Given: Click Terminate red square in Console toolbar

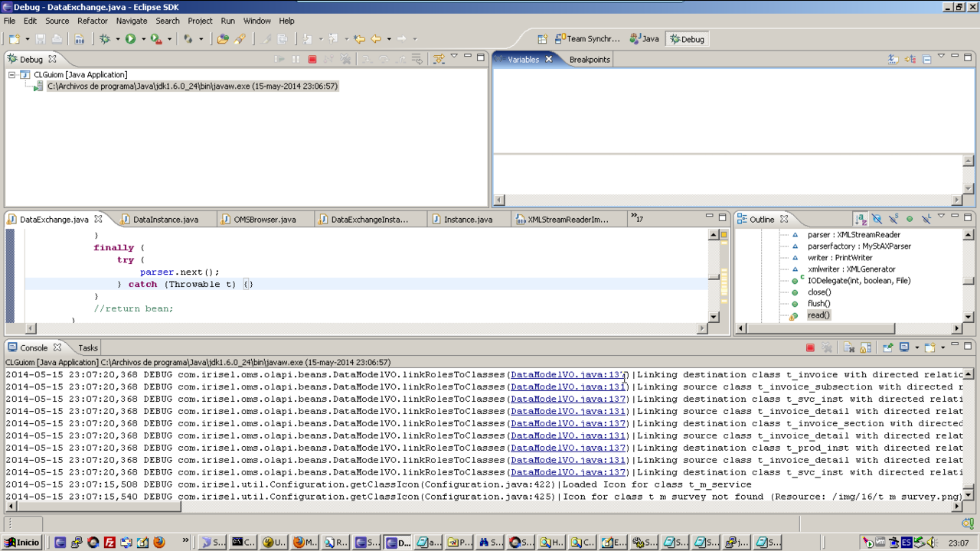Looking at the screenshot, I should (810, 347).
